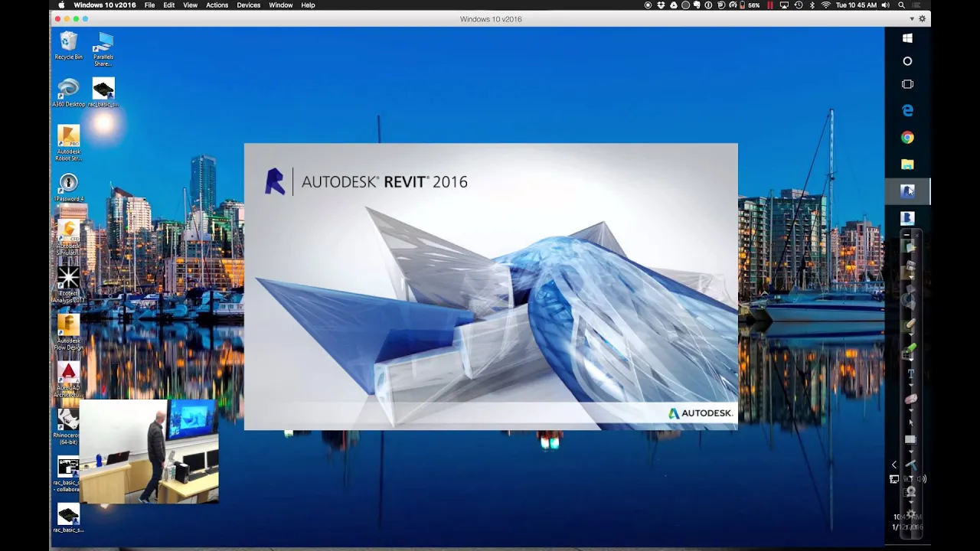
Task: Launch Microsoft Edge from taskbar
Action: click(907, 110)
